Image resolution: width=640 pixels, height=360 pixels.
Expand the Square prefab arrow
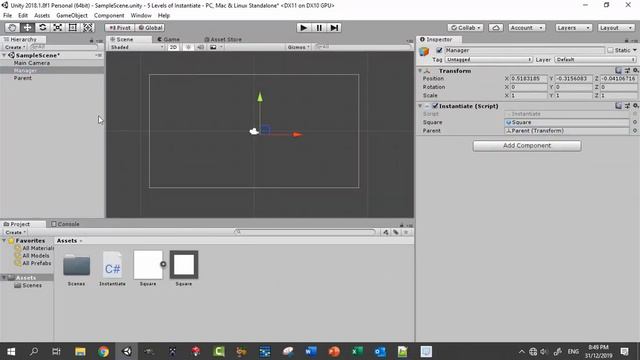pyautogui.click(x=163, y=264)
